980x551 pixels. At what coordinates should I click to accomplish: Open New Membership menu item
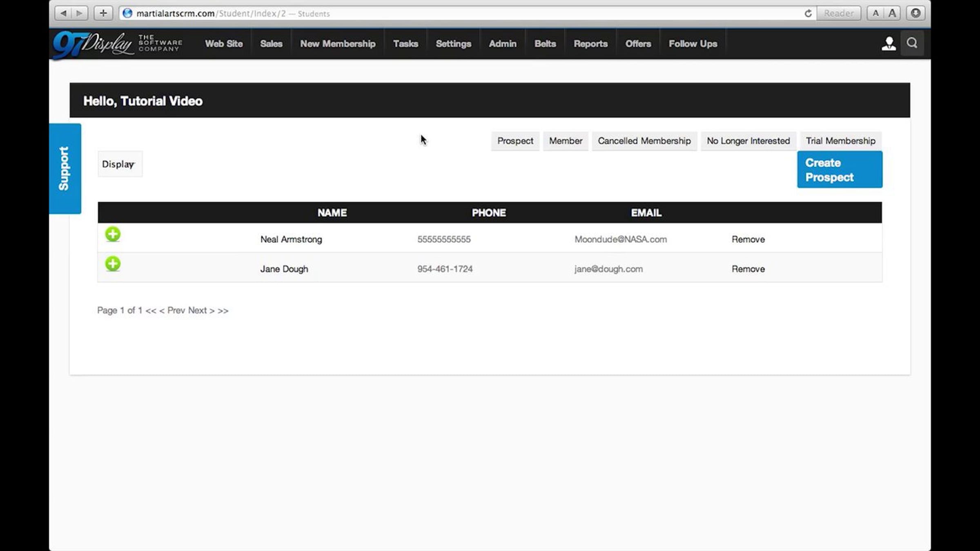pos(338,44)
